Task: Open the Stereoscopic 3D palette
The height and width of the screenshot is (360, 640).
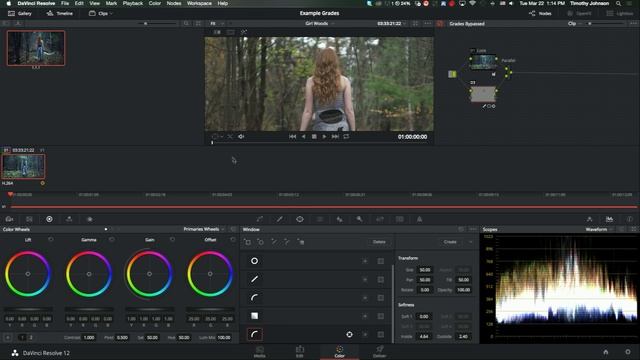Action: 400,220
